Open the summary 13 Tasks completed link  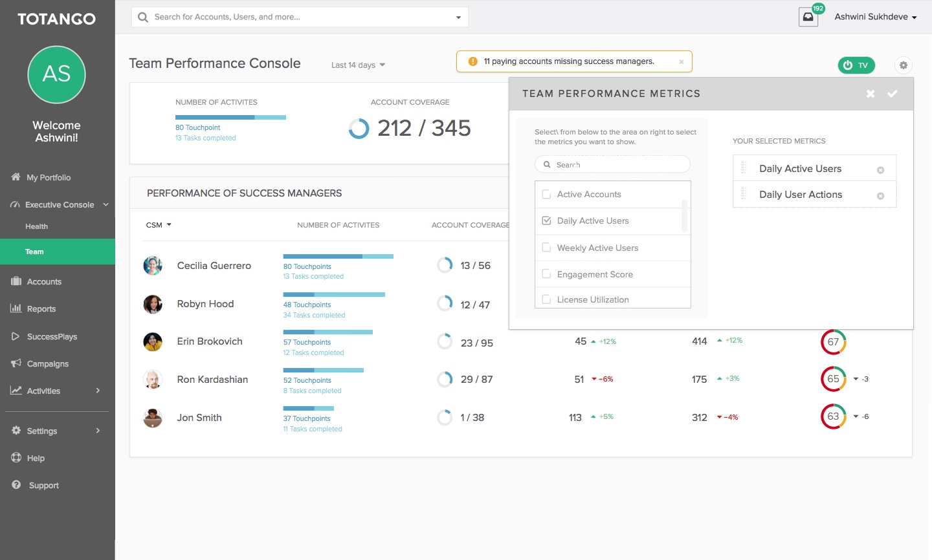[205, 138]
